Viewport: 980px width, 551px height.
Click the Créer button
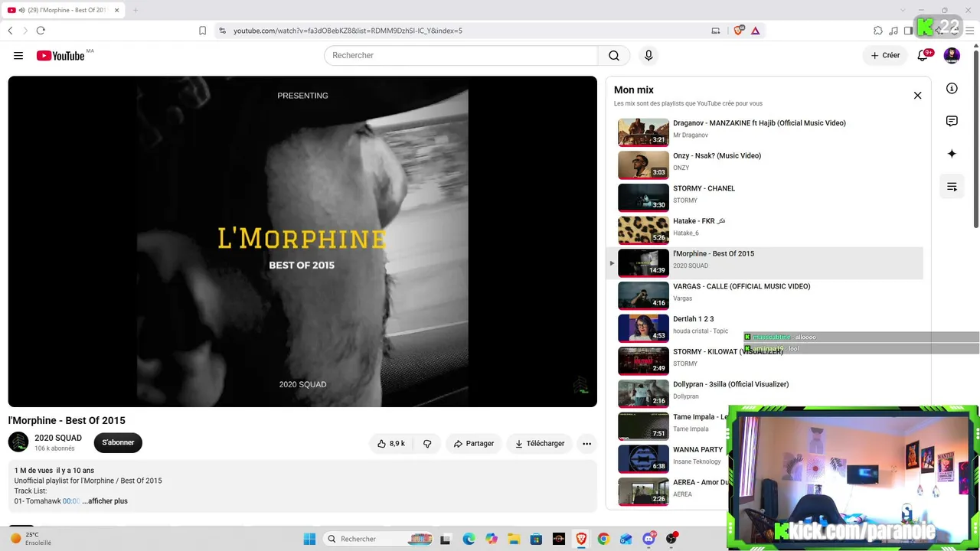(x=885, y=55)
